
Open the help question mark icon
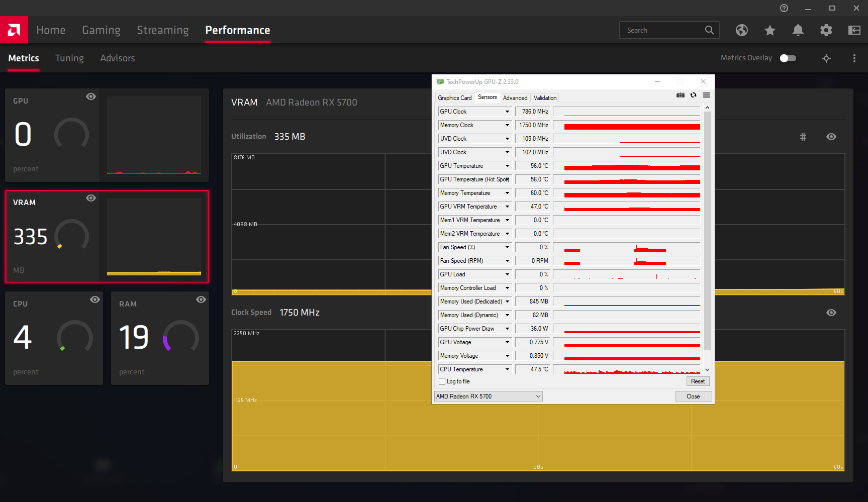pyautogui.click(x=784, y=8)
